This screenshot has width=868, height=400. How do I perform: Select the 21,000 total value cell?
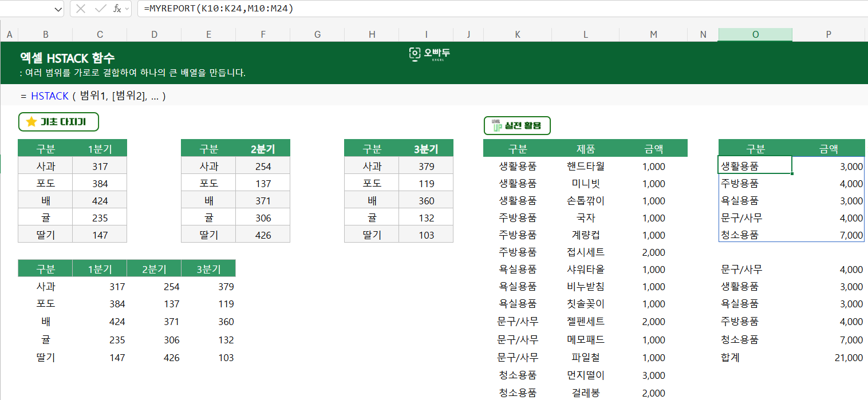828,358
